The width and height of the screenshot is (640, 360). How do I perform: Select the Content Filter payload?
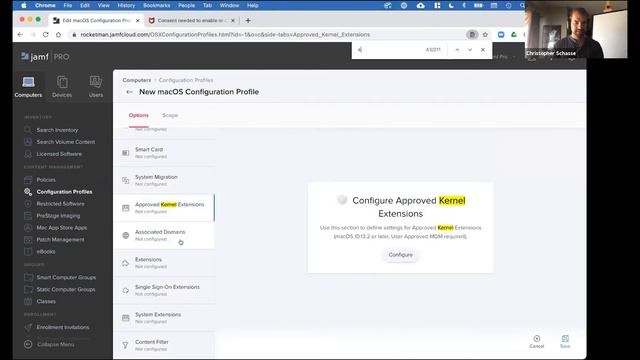pyautogui.click(x=164, y=345)
